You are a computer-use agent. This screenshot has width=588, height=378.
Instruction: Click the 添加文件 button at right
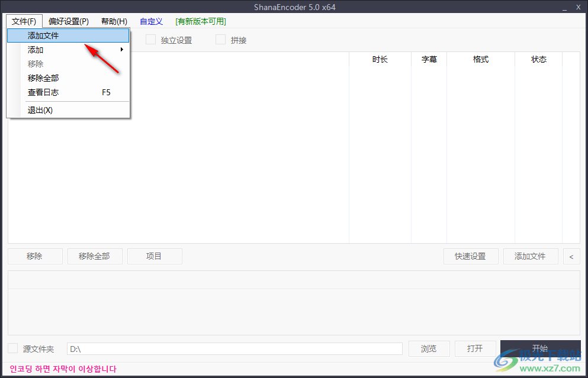pyautogui.click(x=530, y=256)
